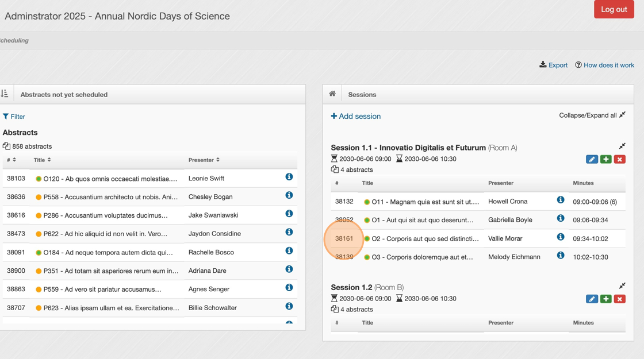Click the Log out button
The image size is (644, 359).
click(x=614, y=9)
